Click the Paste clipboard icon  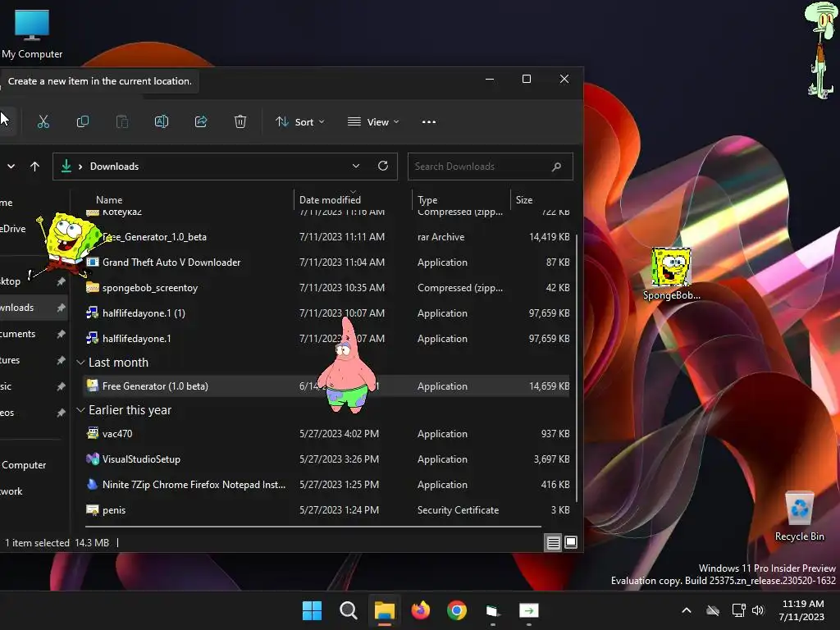tap(122, 122)
